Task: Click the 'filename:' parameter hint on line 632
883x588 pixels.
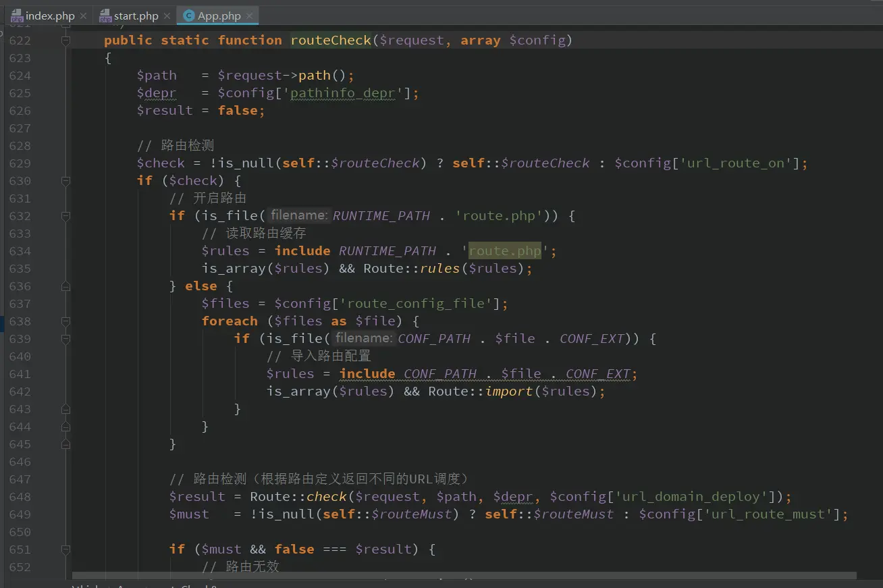Action: click(x=298, y=216)
